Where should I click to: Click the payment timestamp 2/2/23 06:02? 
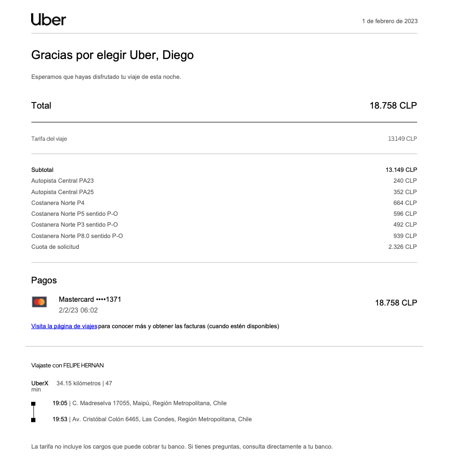click(x=78, y=310)
